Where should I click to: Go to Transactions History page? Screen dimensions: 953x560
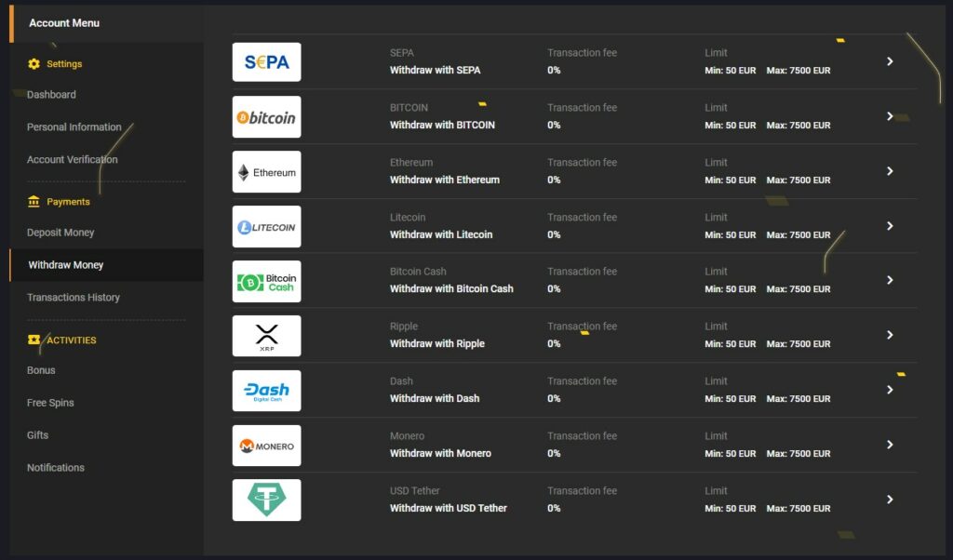click(x=74, y=298)
